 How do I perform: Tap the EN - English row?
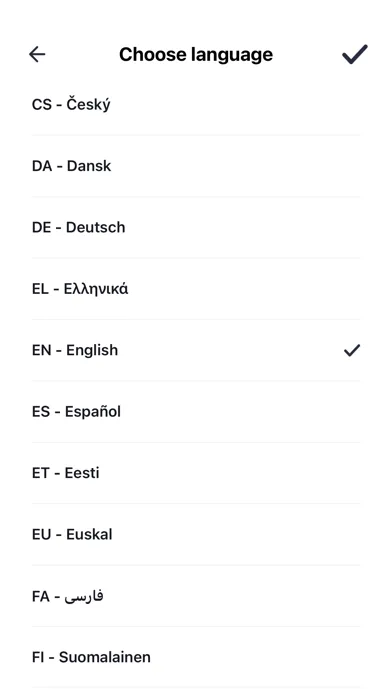point(196,350)
